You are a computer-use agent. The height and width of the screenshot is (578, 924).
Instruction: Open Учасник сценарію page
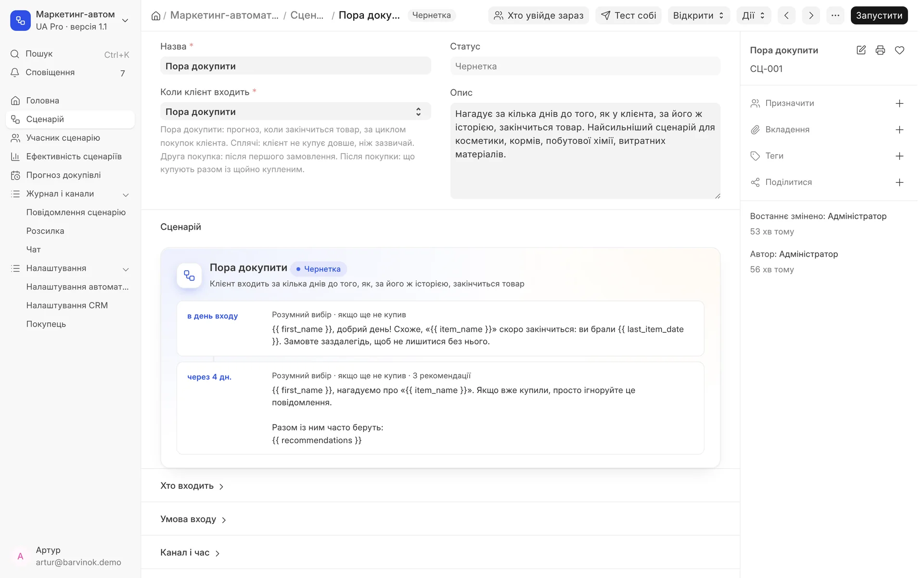pyautogui.click(x=70, y=138)
